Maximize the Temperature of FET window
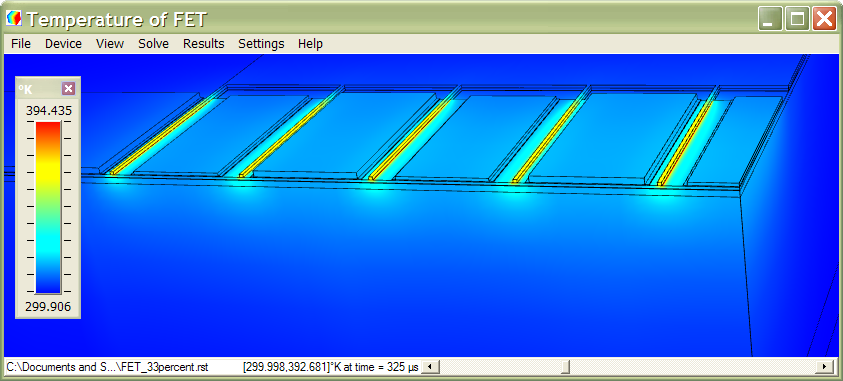The height and width of the screenshot is (381, 843). (x=797, y=20)
